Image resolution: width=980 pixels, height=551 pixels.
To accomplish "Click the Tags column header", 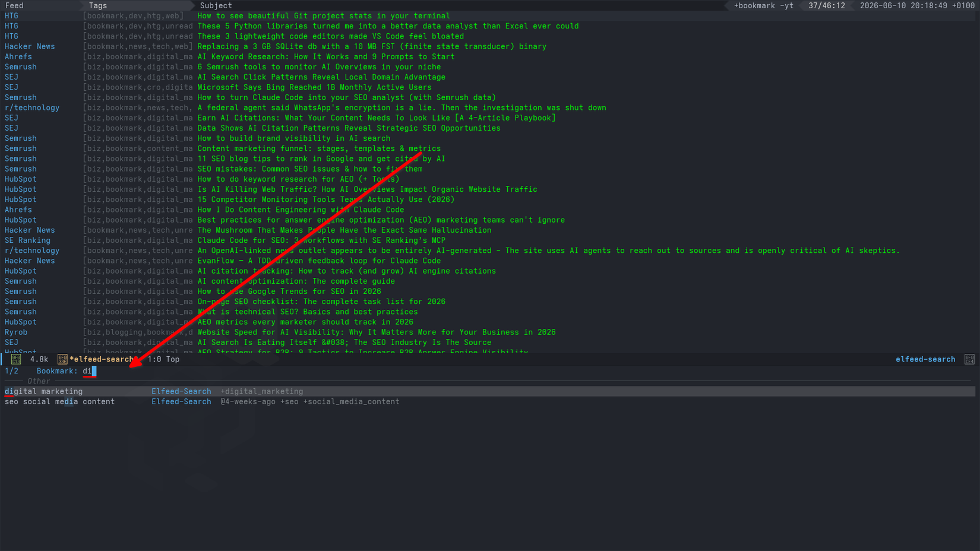I will tap(98, 5).
